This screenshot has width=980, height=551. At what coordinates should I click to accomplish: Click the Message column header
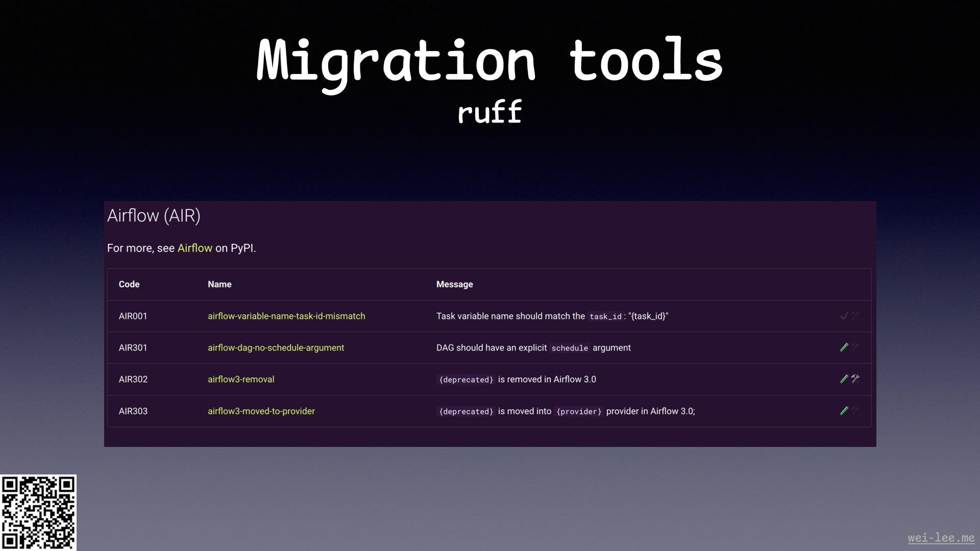click(454, 284)
